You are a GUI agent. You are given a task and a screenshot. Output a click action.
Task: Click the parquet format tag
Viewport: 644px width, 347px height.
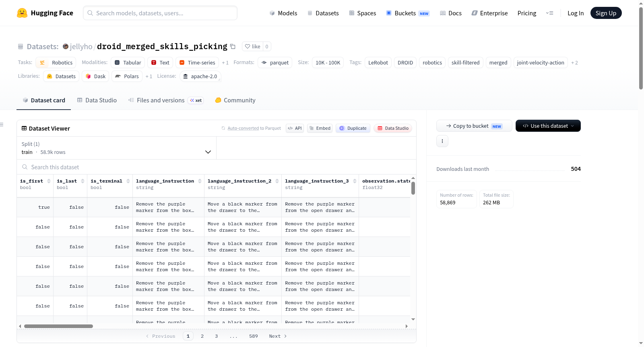tap(275, 62)
